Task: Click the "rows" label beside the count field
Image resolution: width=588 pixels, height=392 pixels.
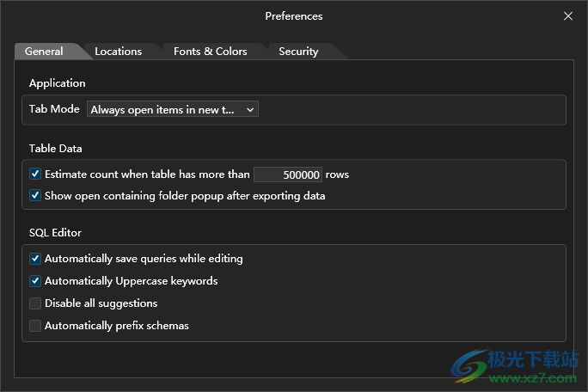Action: click(x=337, y=174)
